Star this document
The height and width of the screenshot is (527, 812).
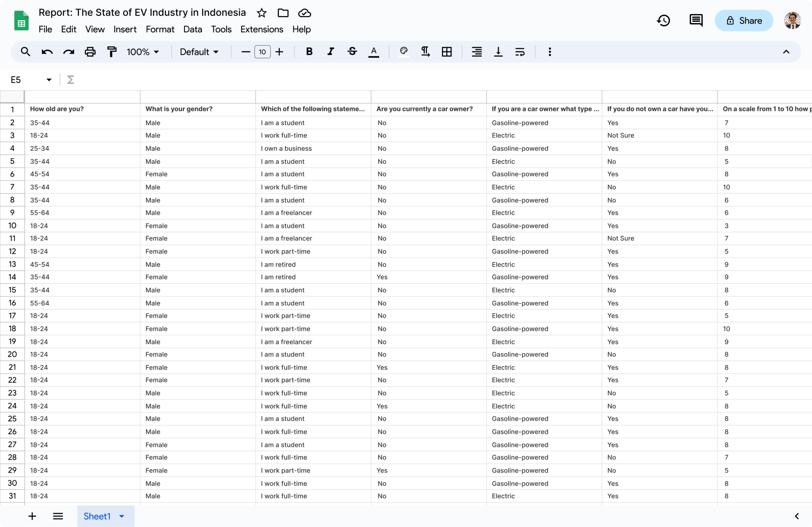(262, 13)
